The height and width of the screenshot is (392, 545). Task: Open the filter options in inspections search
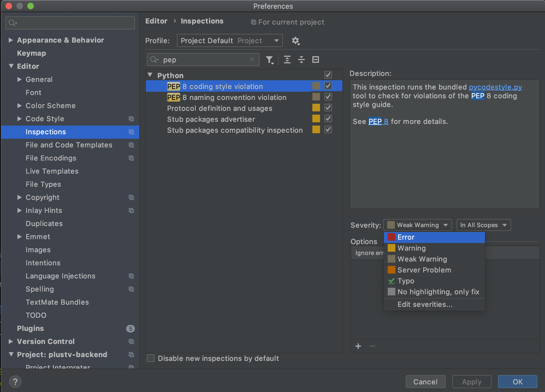270,60
